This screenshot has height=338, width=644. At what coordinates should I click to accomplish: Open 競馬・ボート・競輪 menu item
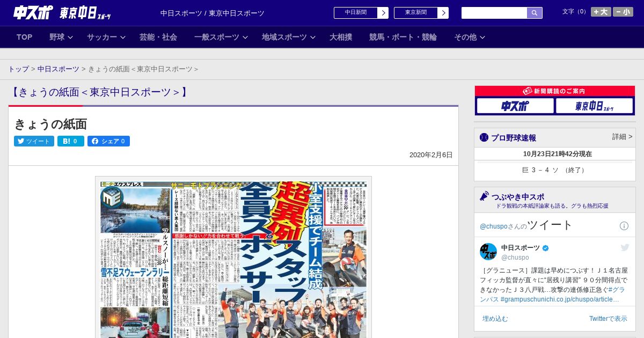[x=403, y=37]
